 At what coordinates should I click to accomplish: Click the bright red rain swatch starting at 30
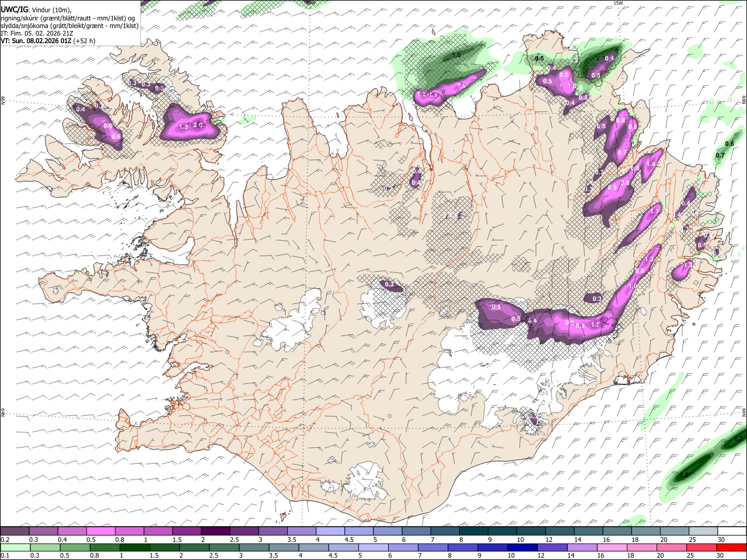[731, 547]
